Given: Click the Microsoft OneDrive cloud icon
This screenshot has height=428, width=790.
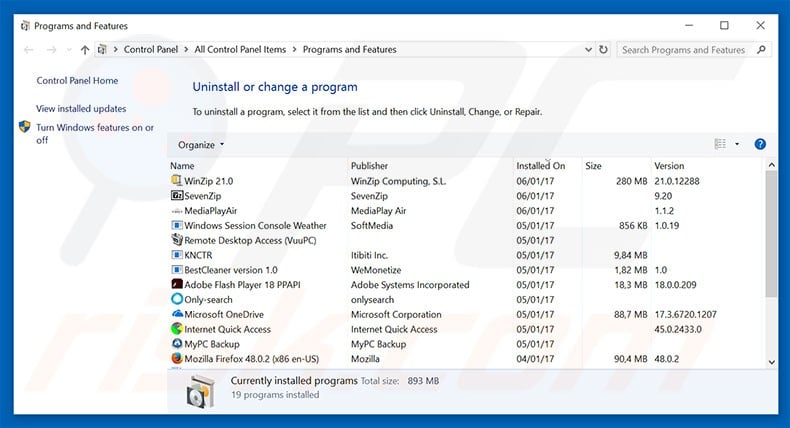Looking at the screenshot, I should 177,314.
